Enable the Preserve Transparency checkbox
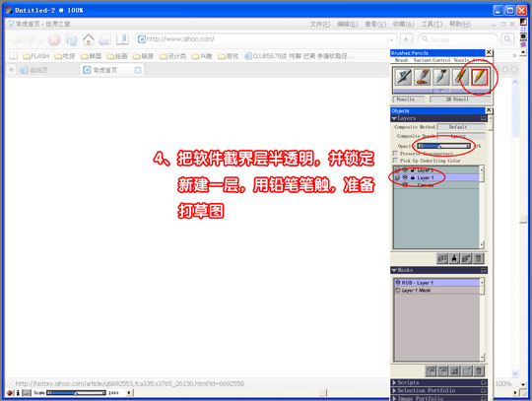Image resolution: width=532 pixels, height=401 pixels. tap(395, 154)
